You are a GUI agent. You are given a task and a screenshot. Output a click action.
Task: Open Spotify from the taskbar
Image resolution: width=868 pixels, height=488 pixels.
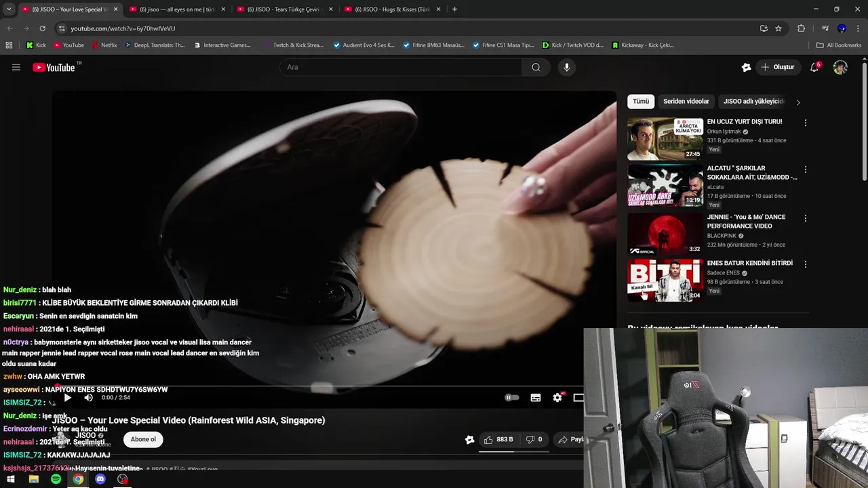[56, 479]
